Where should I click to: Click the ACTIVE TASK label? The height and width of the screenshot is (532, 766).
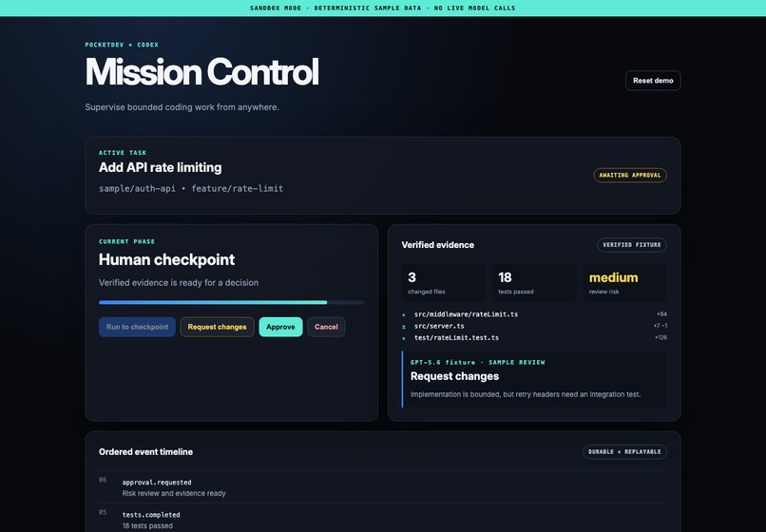tap(123, 152)
